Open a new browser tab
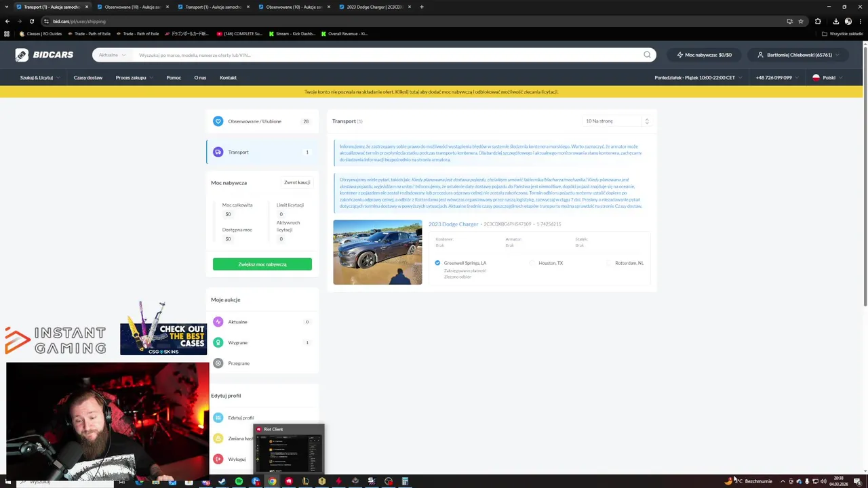The width and height of the screenshot is (868, 488). (x=421, y=7)
